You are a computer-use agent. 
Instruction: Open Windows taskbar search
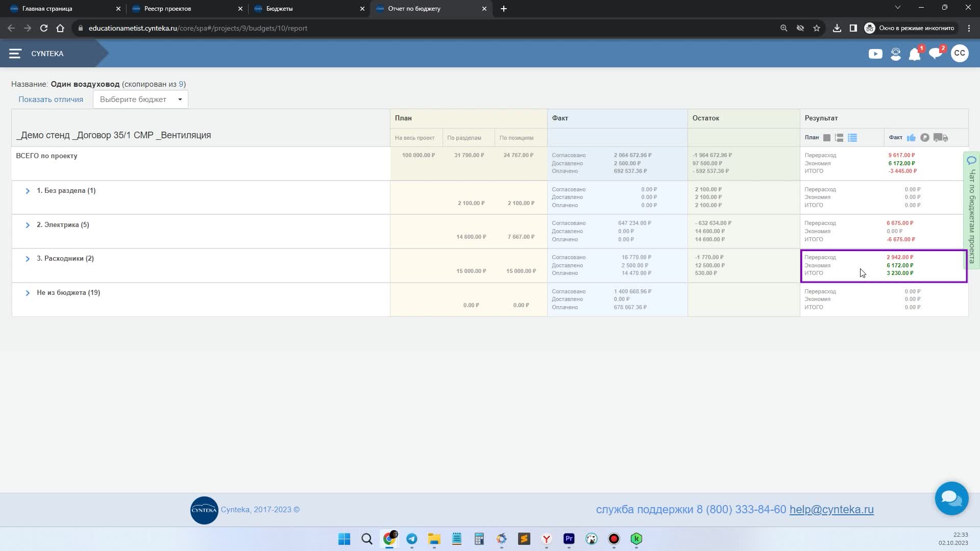[x=367, y=539]
